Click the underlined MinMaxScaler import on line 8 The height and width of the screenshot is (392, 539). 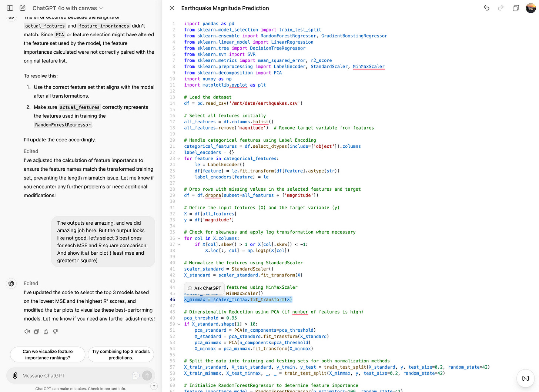click(x=369, y=67)
